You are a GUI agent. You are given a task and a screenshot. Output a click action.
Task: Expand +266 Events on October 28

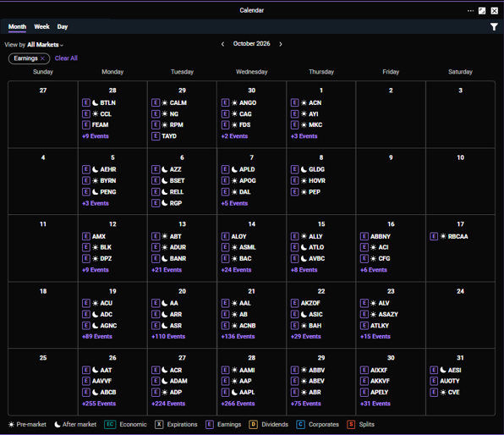pyautogui.click(x=238, y=404)
